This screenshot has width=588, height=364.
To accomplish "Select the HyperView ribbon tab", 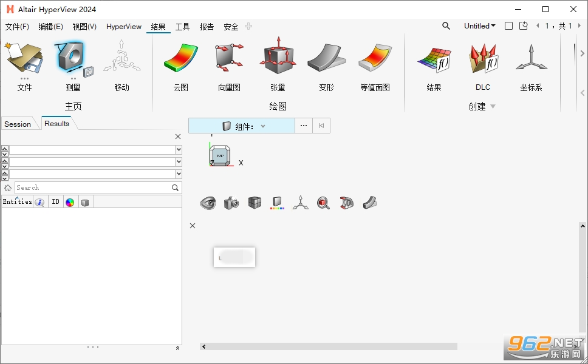I will pyautogui.click(x=124, y=27).
